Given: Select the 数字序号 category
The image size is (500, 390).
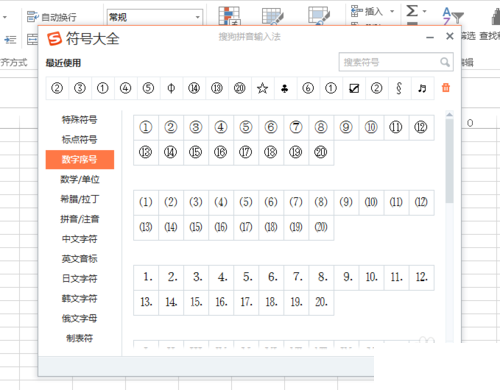Looking at the screenshot, I should coord(80,159).
